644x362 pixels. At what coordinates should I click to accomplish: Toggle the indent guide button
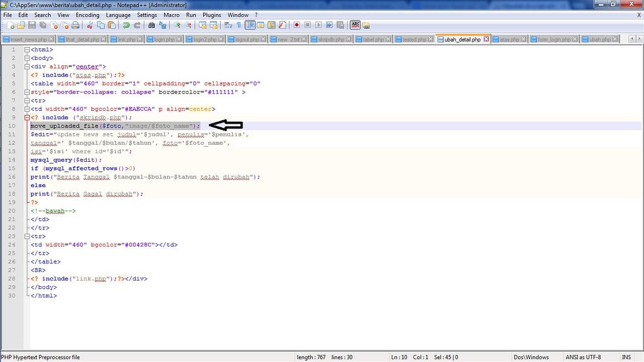(250, 25)
